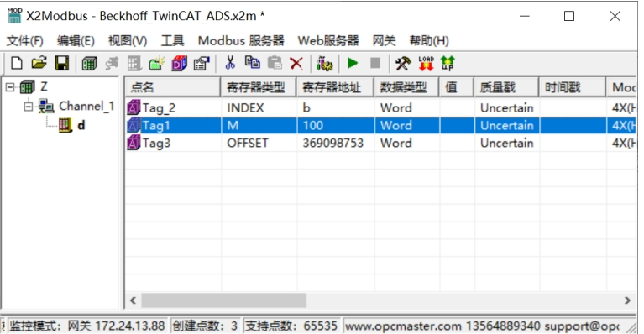Image resolution: width=644 pixels, height=334 pixels.
Task: Click the Copy icon in the toolbar
Action: coord(252,63)
